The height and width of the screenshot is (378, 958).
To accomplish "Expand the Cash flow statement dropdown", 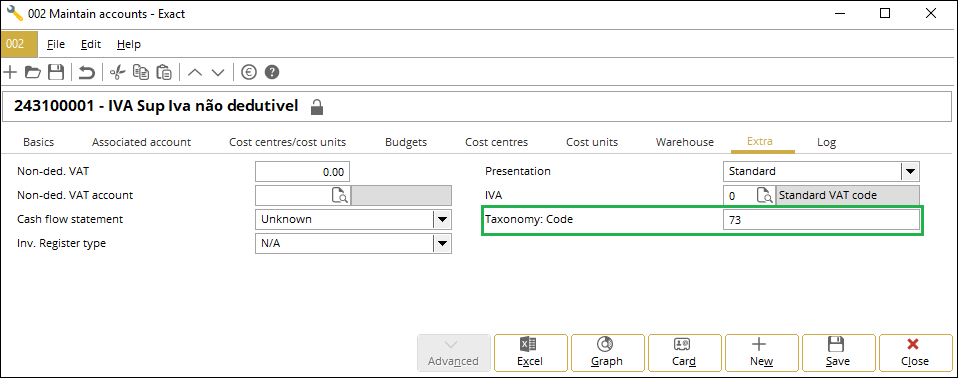I will tap(442, 219).
